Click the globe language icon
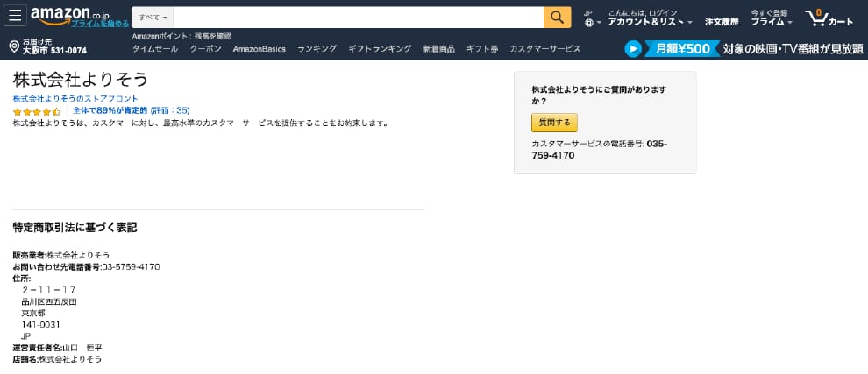The image size is (868, 374). tap(589, 23)
